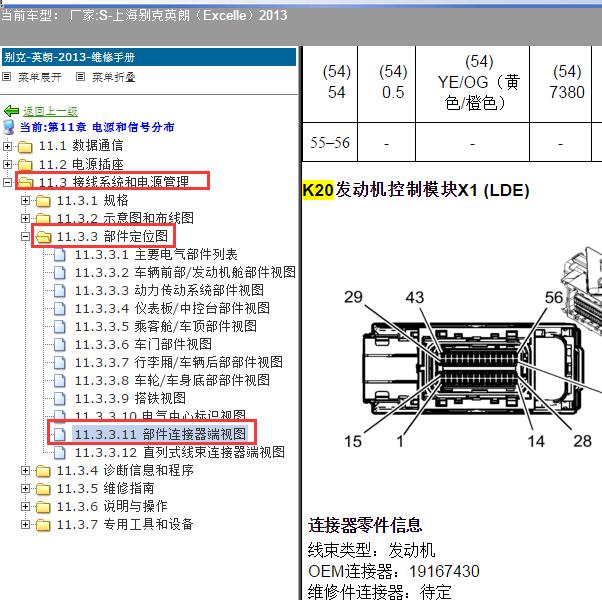Open 11.3.3.5 乘客舱/车顶部件视图 page
The height and width of the screenshot is (600, 602).
[x=166, y=326]
